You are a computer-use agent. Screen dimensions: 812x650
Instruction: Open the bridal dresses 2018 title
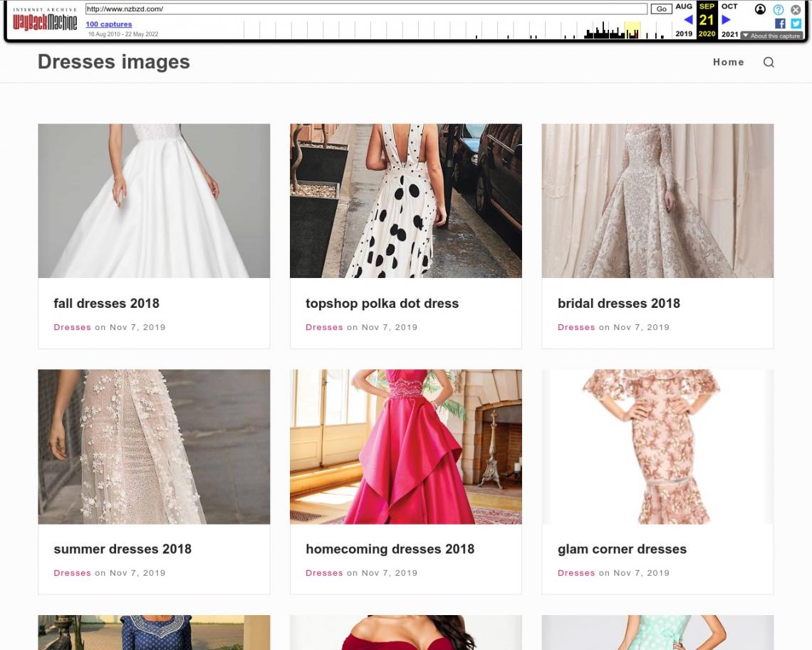619,303
